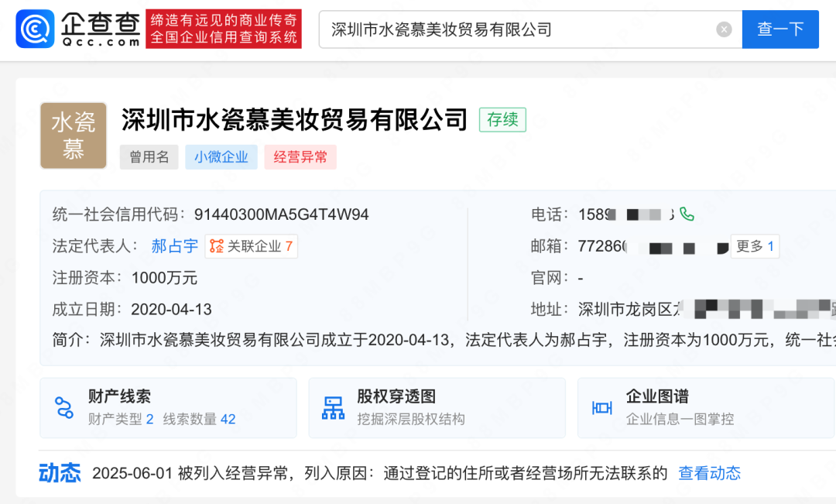This screenshot has width=836, height=504.
Task: Expand the 曾用名 former names entry
Action: click(x=149, y=156)
